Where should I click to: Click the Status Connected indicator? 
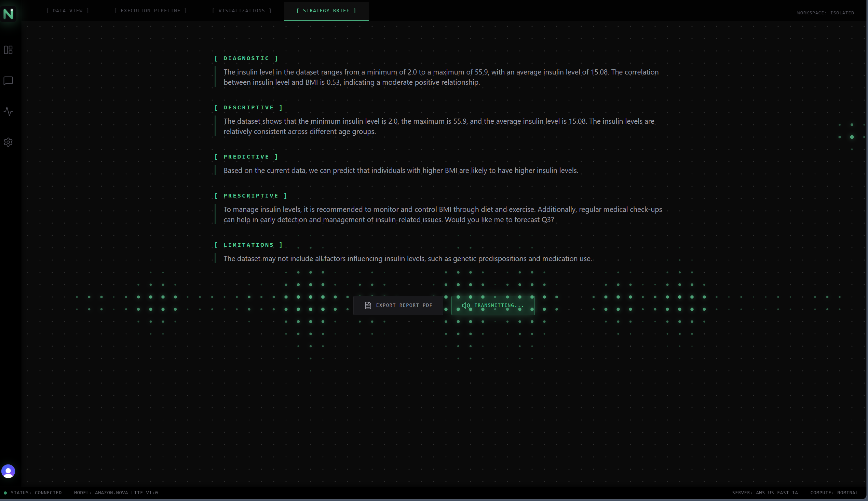point(33,492)
